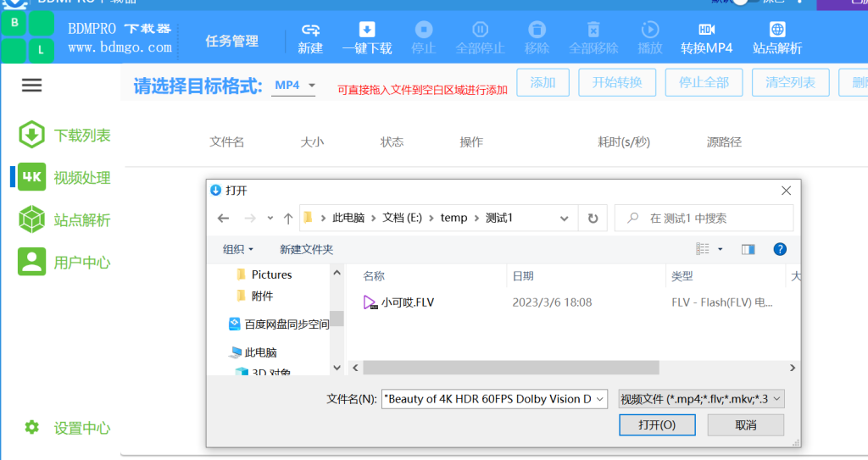
Task: Click the 添加 button
Action: point(542,82)
